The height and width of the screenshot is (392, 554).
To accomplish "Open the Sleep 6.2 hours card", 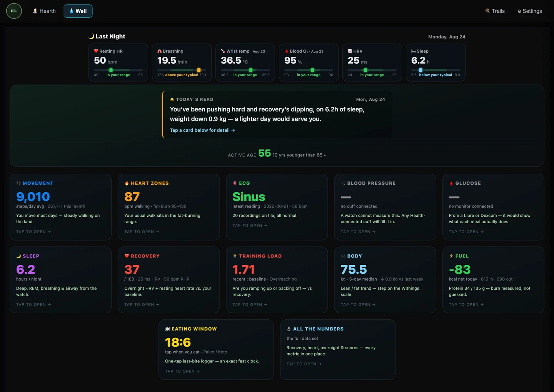I will tap(60, 280).
